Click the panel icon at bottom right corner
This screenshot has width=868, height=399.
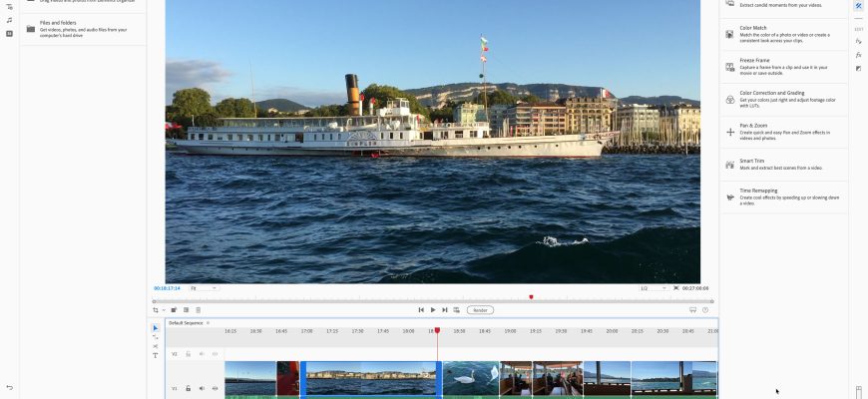point(859,391)
